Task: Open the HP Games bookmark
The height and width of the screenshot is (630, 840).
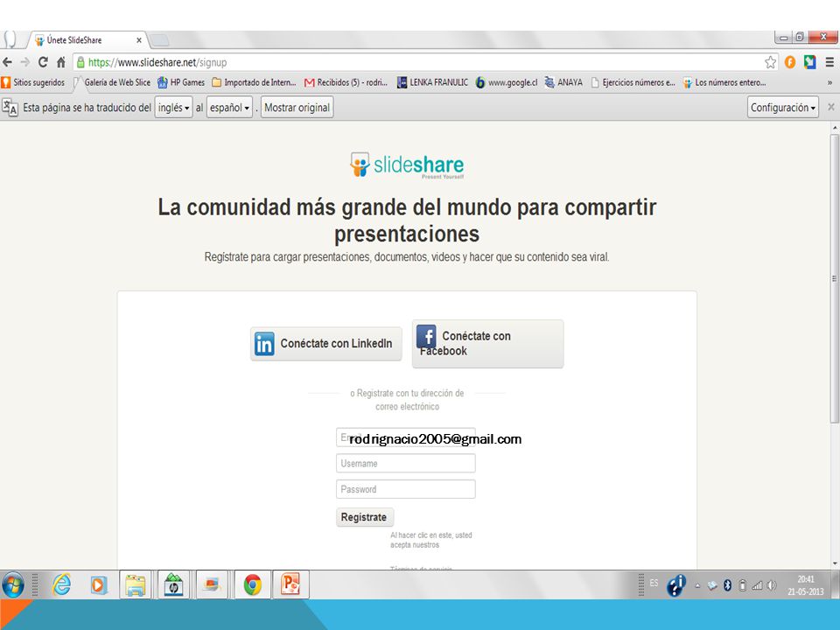Action: [181, 82]
